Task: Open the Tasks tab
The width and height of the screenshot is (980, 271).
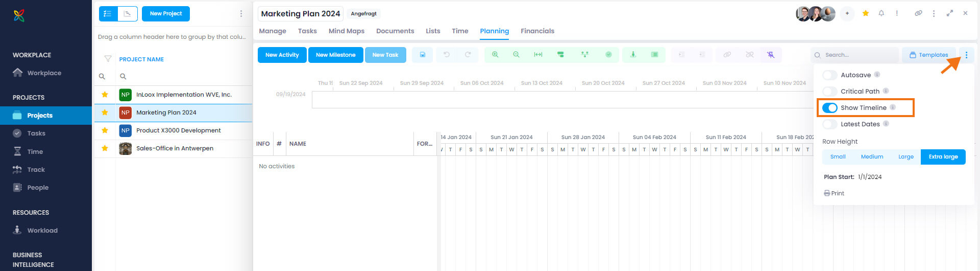Action: (x=307, y=31)
